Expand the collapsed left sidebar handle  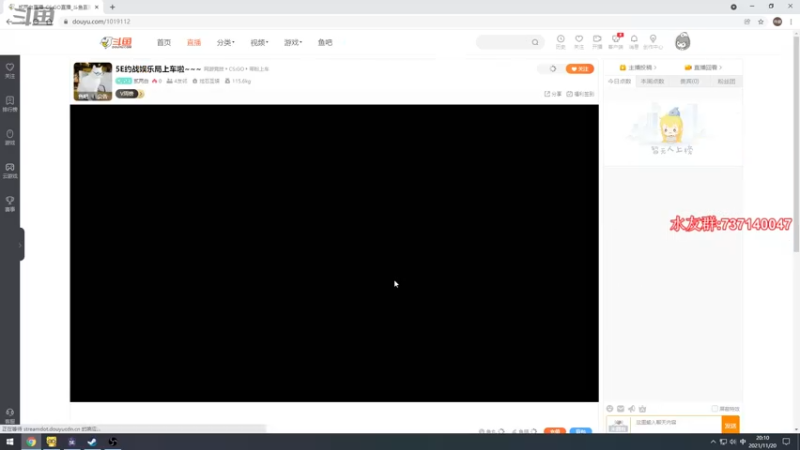[21, 245]
